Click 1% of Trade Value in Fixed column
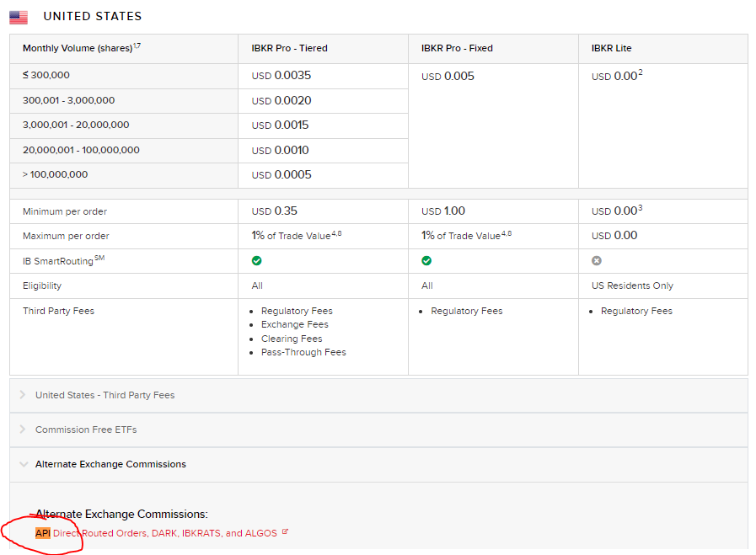 click(466, 236)
